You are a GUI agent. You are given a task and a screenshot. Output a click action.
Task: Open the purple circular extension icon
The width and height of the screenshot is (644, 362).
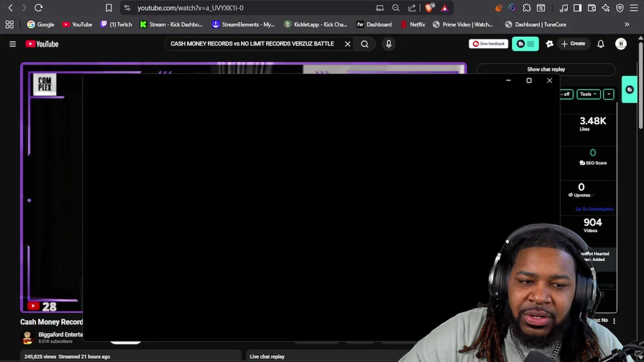[512, 8]
